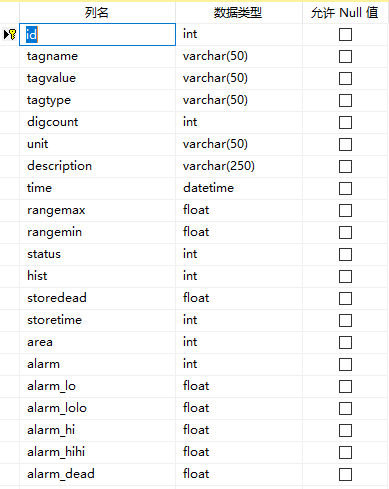Tick the Allow Null box for storetime
This screenshot has width=389, height=489.
click(345, 320)
